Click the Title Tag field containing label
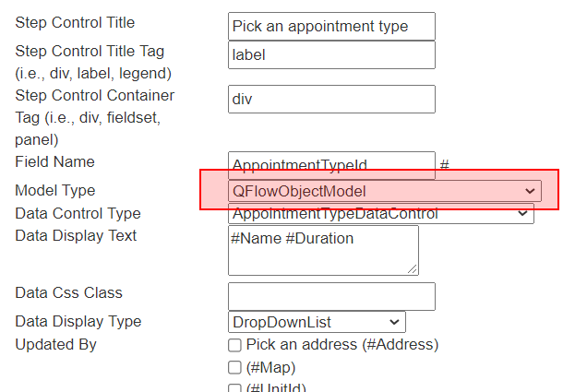The image size is (575, 392). [x=331, y=55]
